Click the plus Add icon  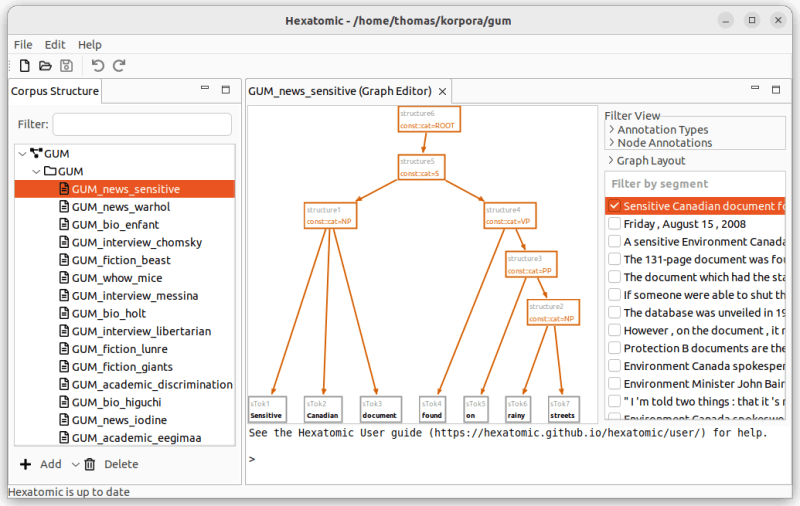pyautogui.click(x=26, y=464)
